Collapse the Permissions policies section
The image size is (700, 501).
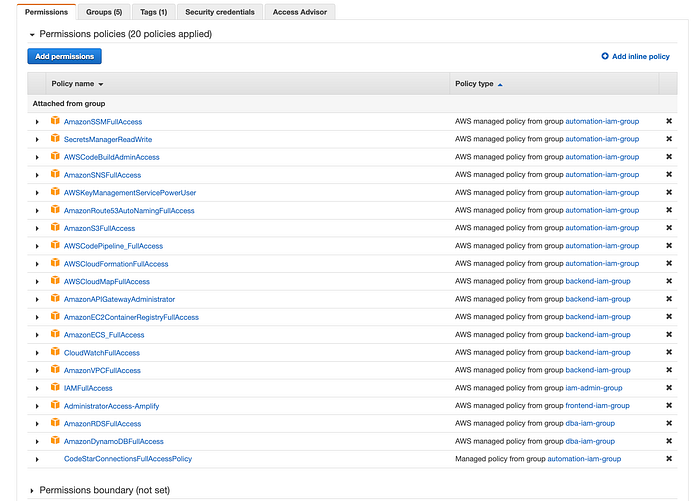coord(32,34)
